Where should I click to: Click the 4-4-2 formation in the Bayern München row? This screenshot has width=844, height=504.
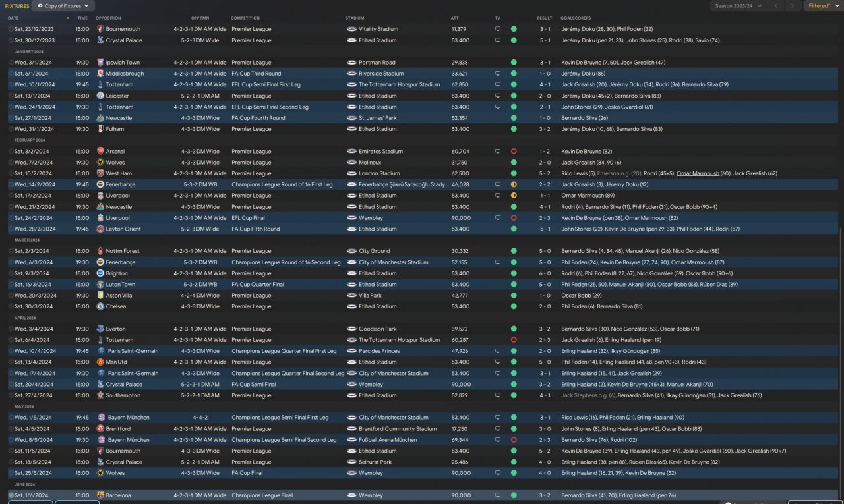pyautogui.click(x=200, y=418)
